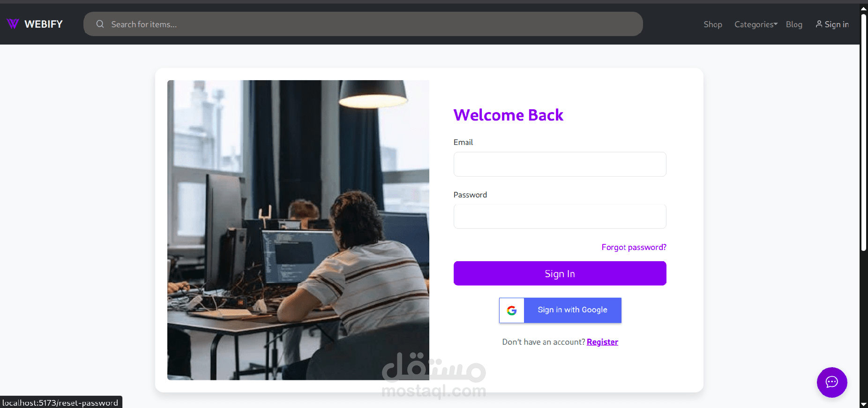Click the office workspace image
This screenshot has height=408, width=868.
click(x=298, y=230)
